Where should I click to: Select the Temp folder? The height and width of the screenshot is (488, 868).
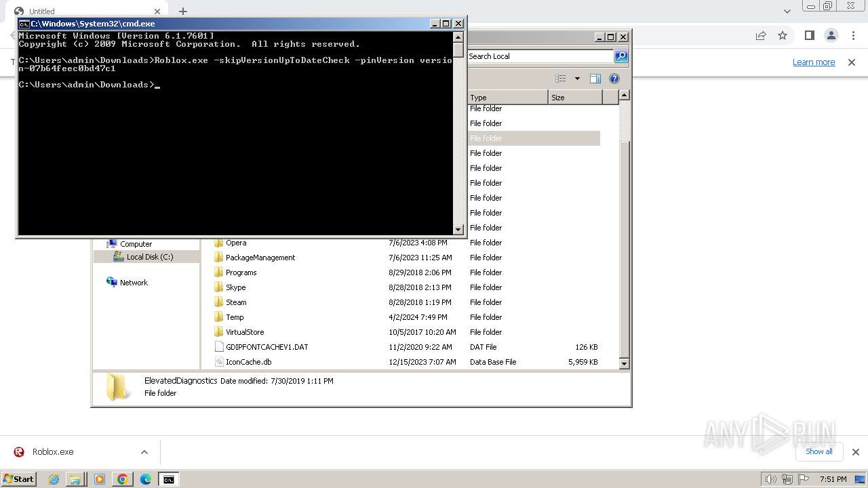click(235, 317)
